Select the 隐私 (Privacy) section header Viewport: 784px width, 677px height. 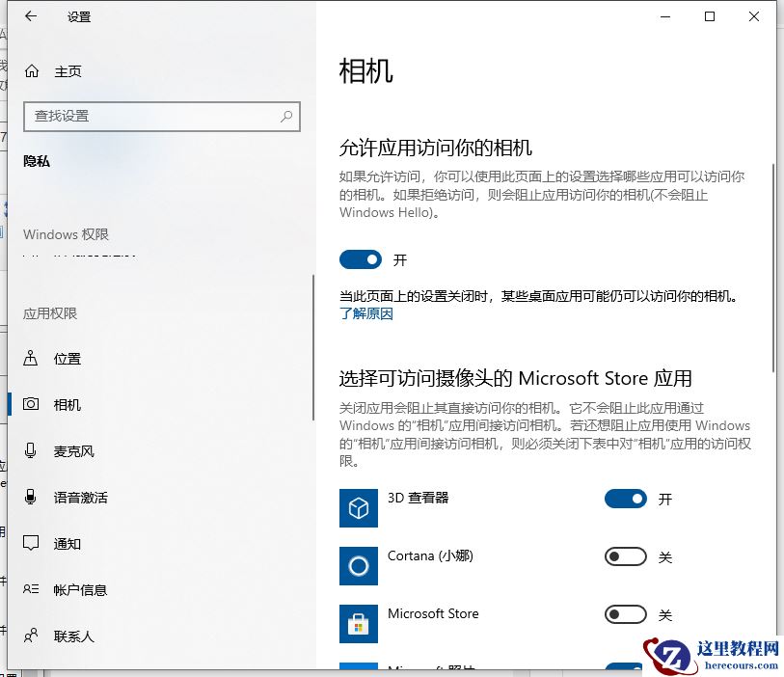pos(37,160)
